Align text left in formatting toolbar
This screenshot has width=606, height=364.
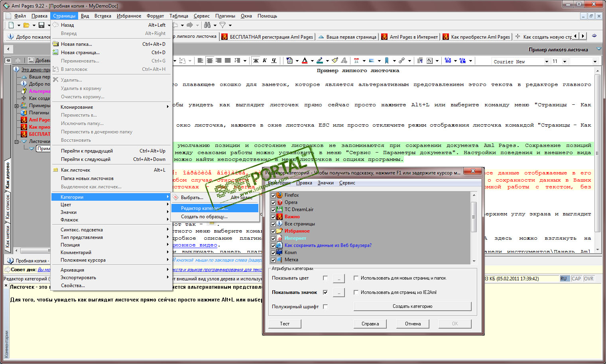click(200, 61)
